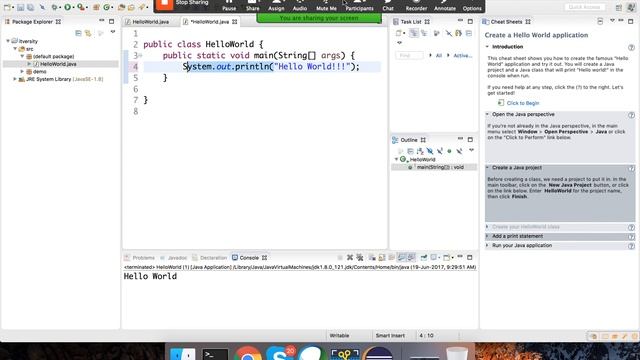Click the New Java Package toolbar icon
Viewport: 640px width, 360px height.
coord(96,7)
